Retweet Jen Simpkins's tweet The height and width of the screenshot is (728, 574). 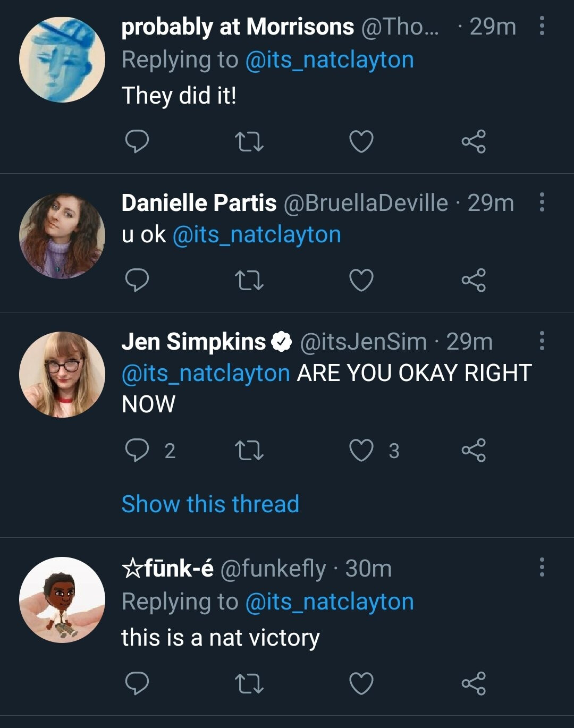point(249,451)
